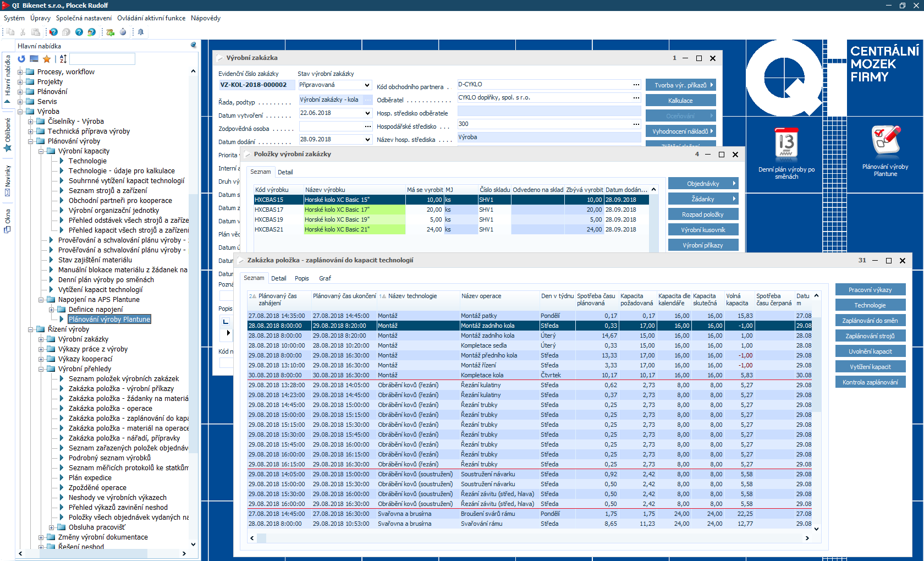The width and height of the screenshot is (924, 561).
Task: Click the search field in Hlavní nabídka
Action: tap(102, 59)
